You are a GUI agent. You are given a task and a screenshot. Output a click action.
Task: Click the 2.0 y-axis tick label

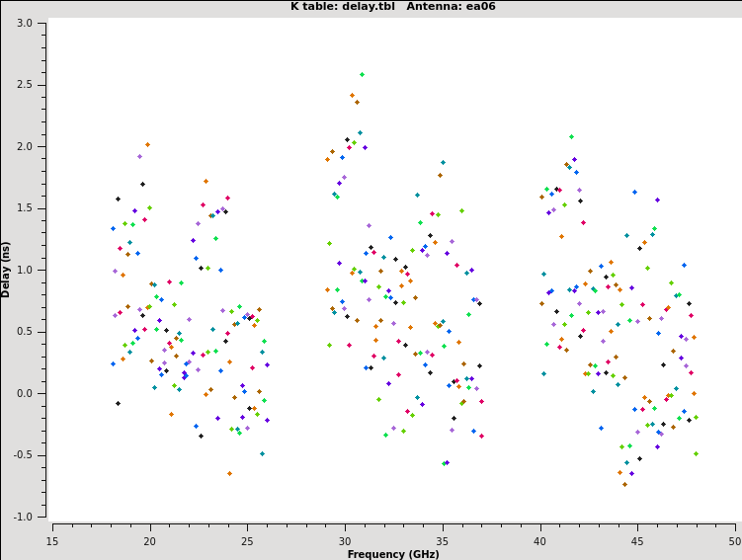tap(25, 146)
